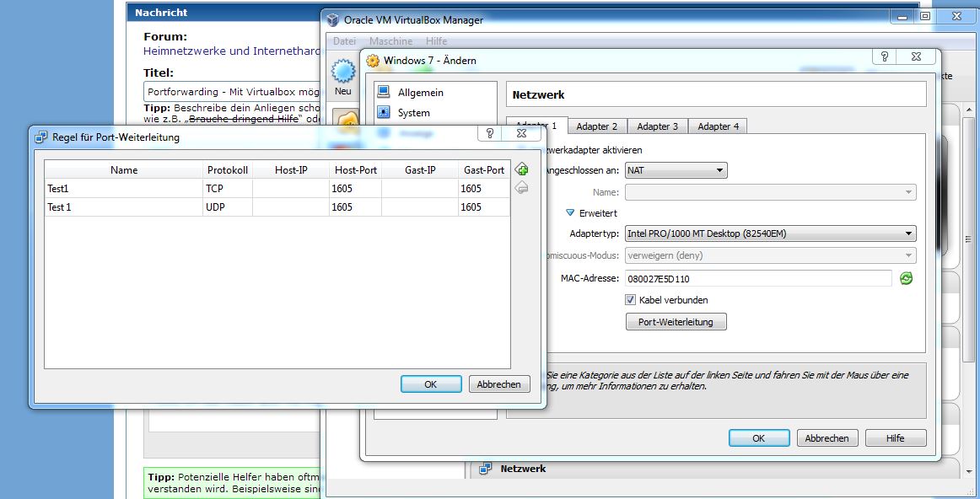Click the Port-Weiterleitung button

(676, 322)
